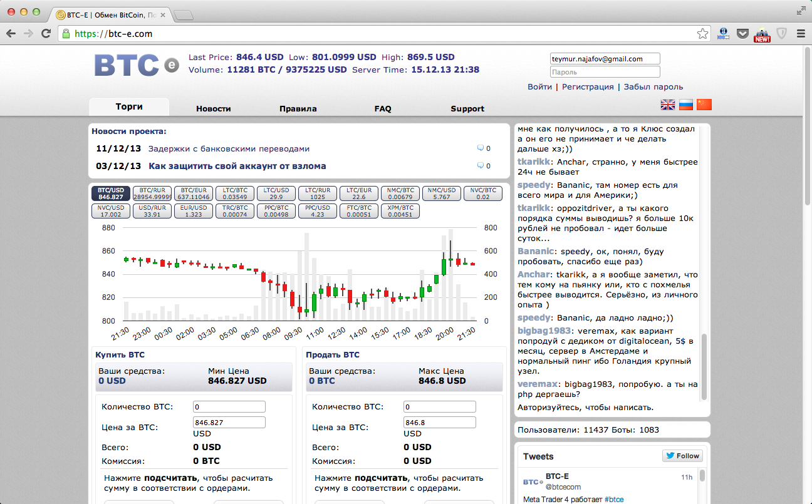Bookmark page with the star icon
Image resolution: width=812 pixels, height=504 pixels.
coord(702,34)
